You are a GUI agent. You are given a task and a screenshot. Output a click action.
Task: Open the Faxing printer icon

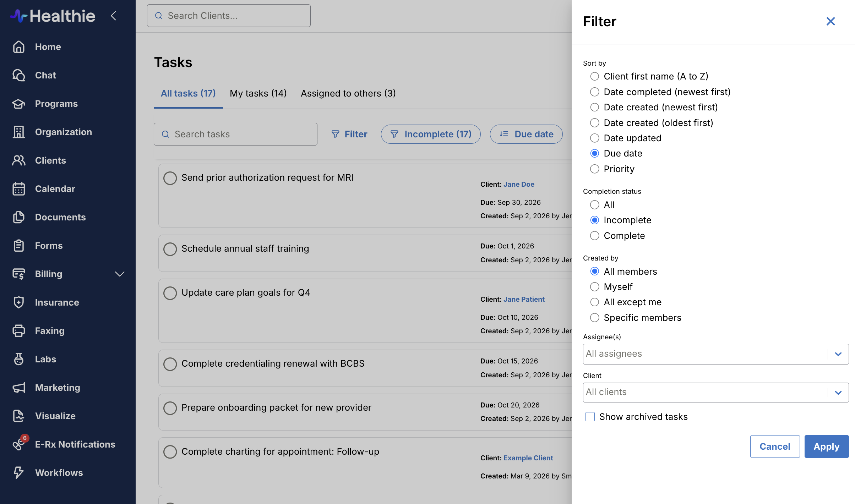(x=18, y=331)
